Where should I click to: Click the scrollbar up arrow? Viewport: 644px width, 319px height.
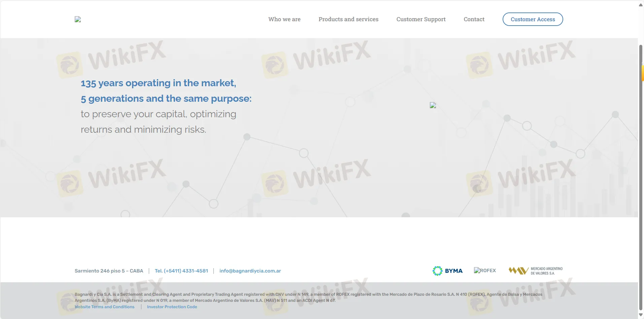coord(641,5)
